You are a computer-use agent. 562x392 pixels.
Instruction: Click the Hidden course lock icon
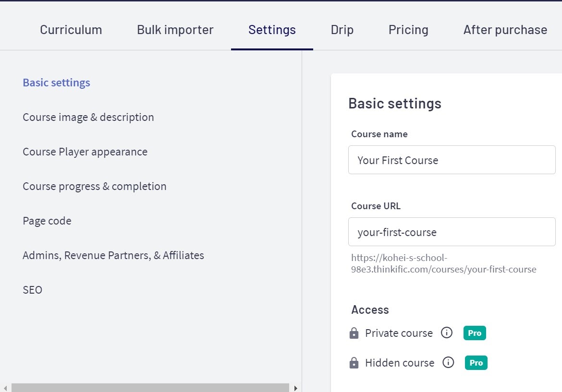354,363
